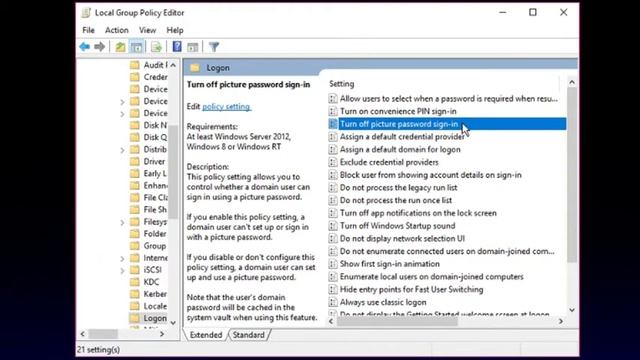Viewport: 640px width, 360px height.
Task: Open the File menu
Action: [88, 30]
